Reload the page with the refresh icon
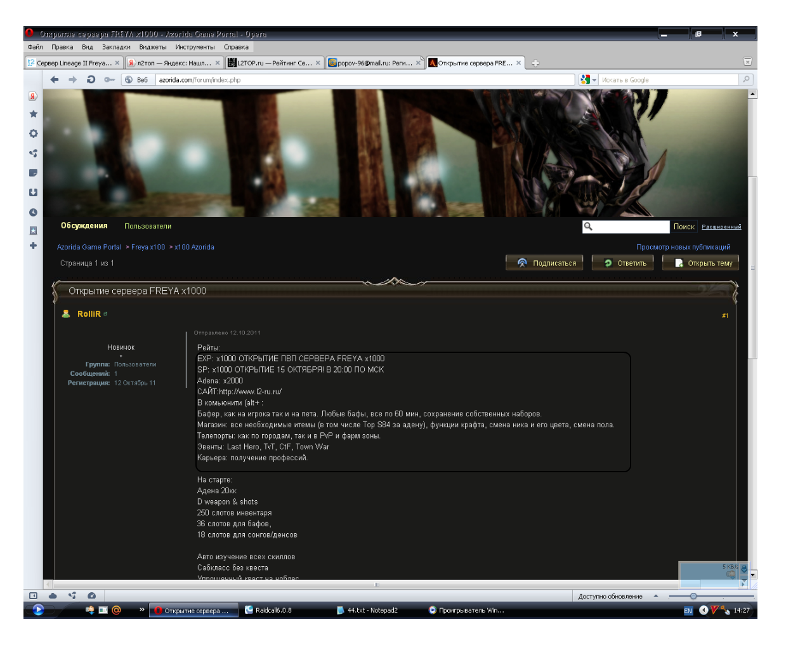Screen dimensions: 812x650 click(x=91, y=79)
